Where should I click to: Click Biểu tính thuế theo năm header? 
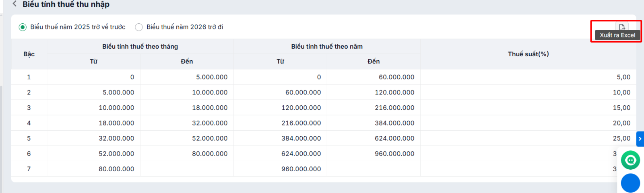coord(327,47)
